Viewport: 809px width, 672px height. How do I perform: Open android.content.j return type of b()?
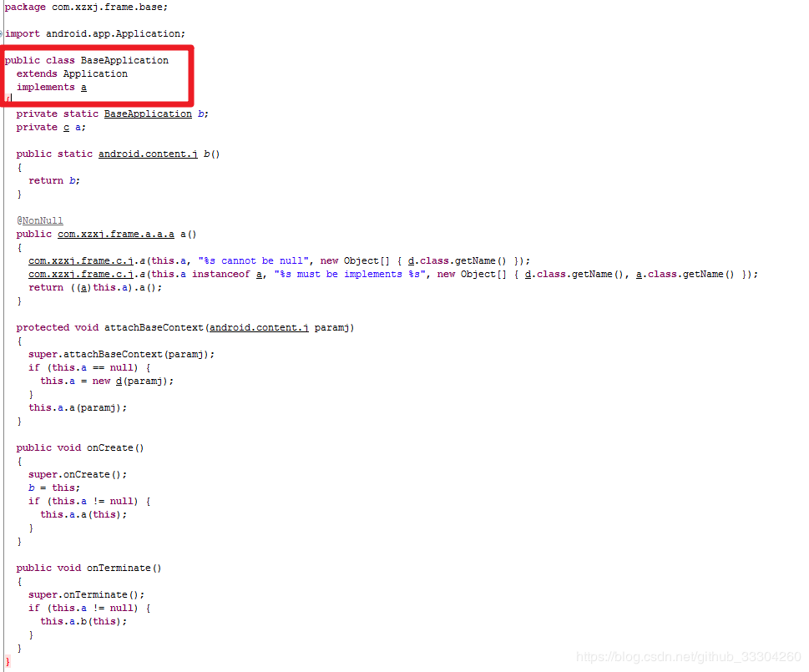(148, 154)
